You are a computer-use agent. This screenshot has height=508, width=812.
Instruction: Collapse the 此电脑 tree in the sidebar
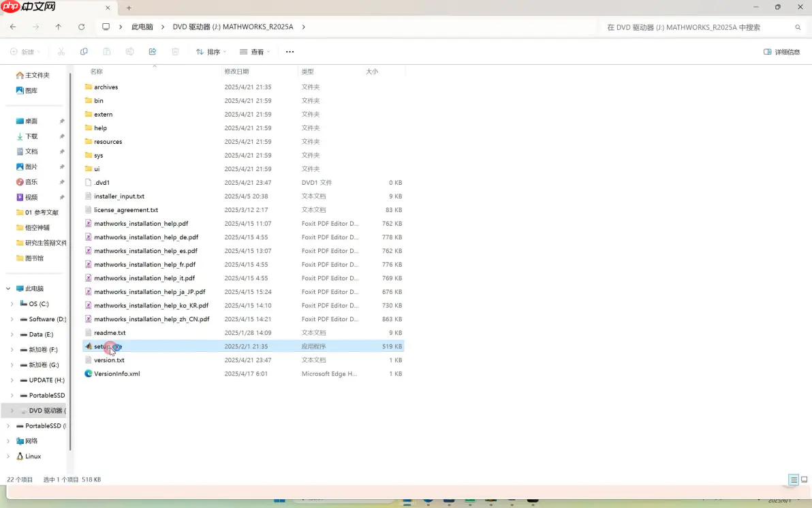click(x=8, y=288)
